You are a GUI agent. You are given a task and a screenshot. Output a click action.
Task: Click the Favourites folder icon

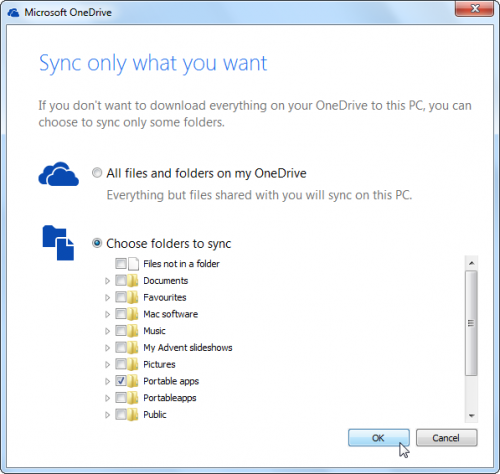coord(133,297)
